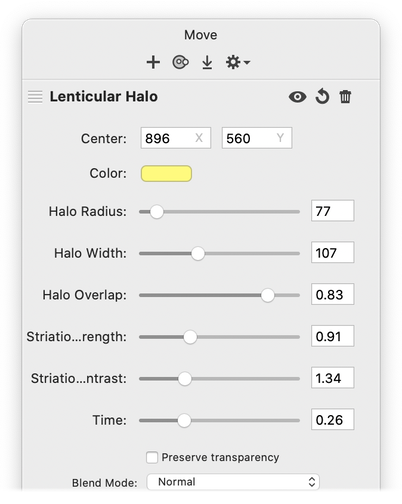The image size is (402, 504).
Task: Delete Lenticular Halo with the trash icon
Action: (x=345, y=97)
